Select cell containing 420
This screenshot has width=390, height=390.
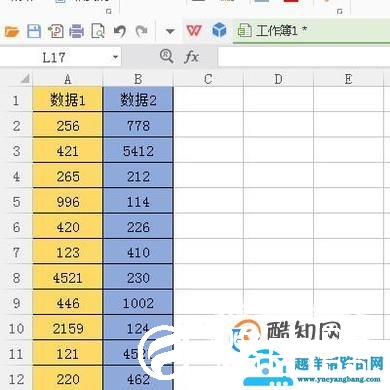click(68, 227)
